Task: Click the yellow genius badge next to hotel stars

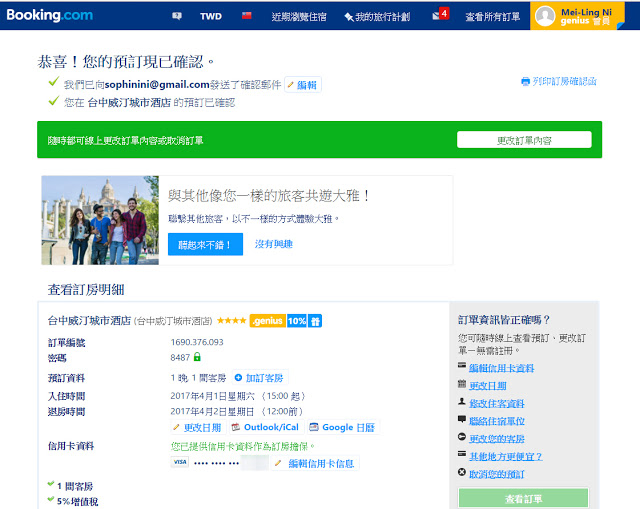Action: tap(267, 321)
